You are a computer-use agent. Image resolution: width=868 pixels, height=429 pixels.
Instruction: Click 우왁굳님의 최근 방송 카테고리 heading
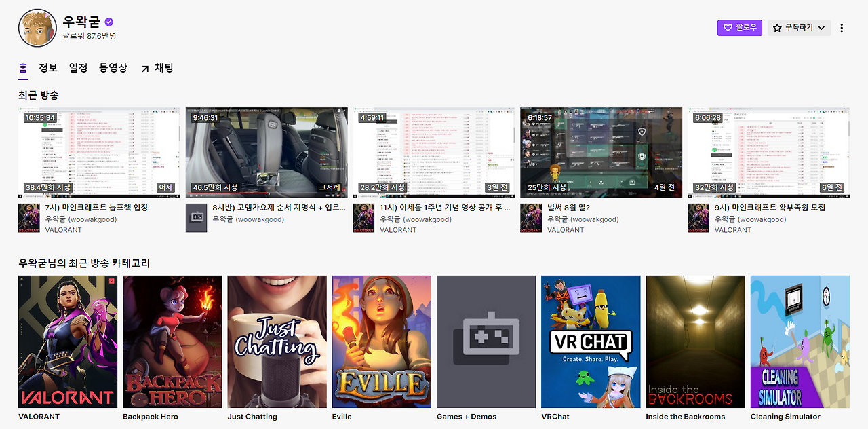pos(84,263)
